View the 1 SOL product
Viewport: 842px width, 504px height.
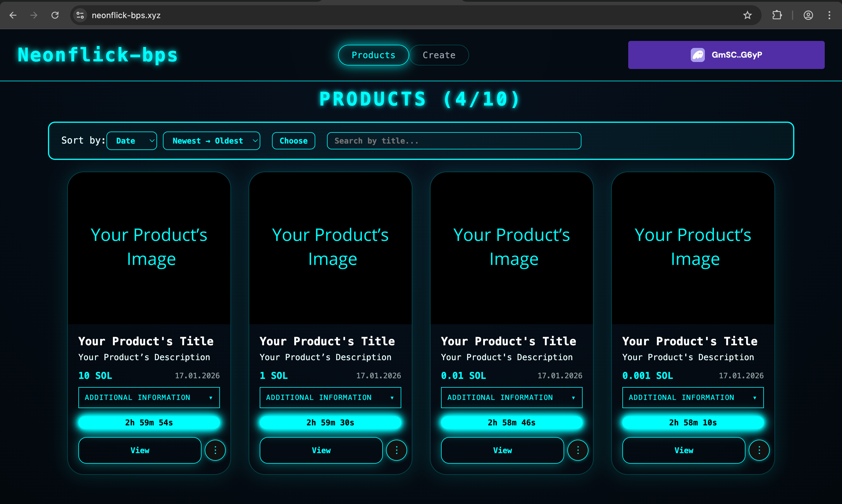point(321,450)
